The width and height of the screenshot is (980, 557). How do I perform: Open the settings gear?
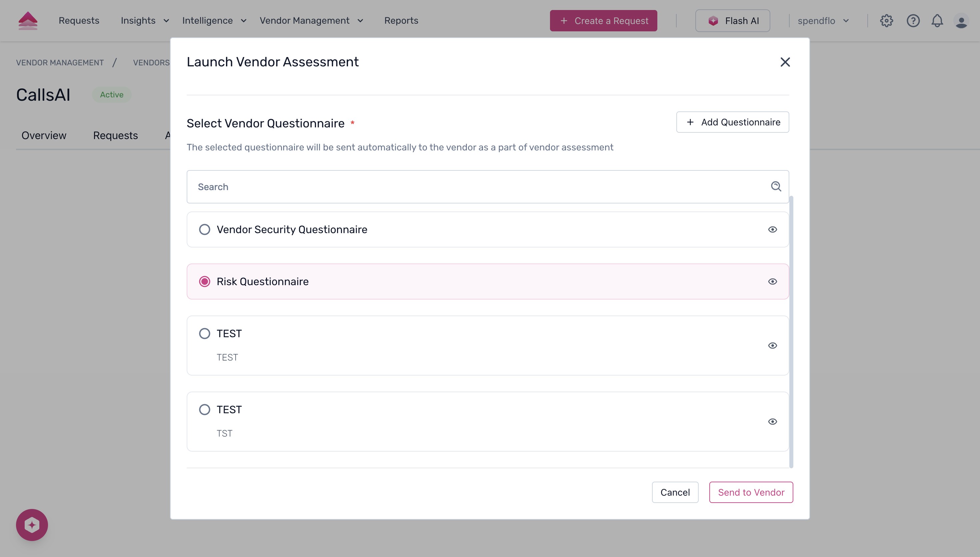coord(886,21)
